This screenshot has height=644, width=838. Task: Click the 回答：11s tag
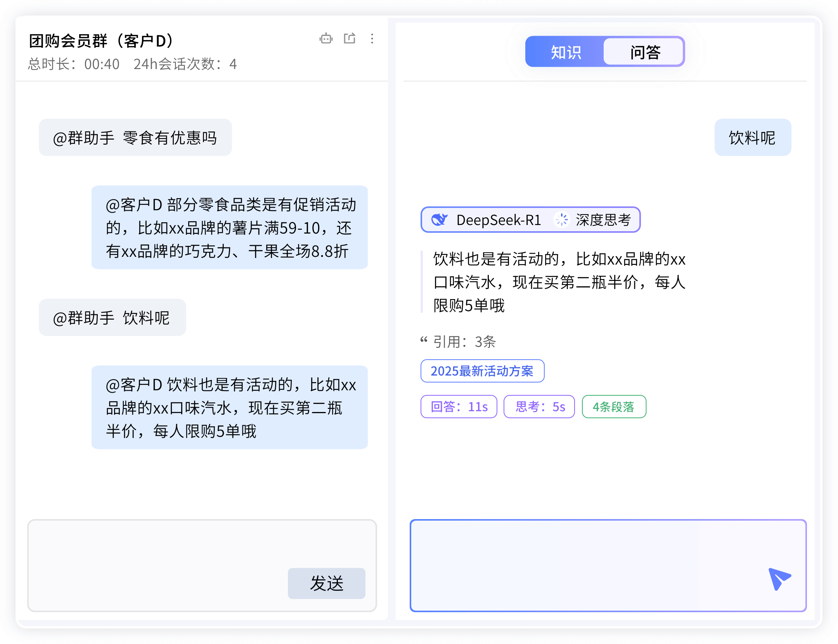coord(459,407)
